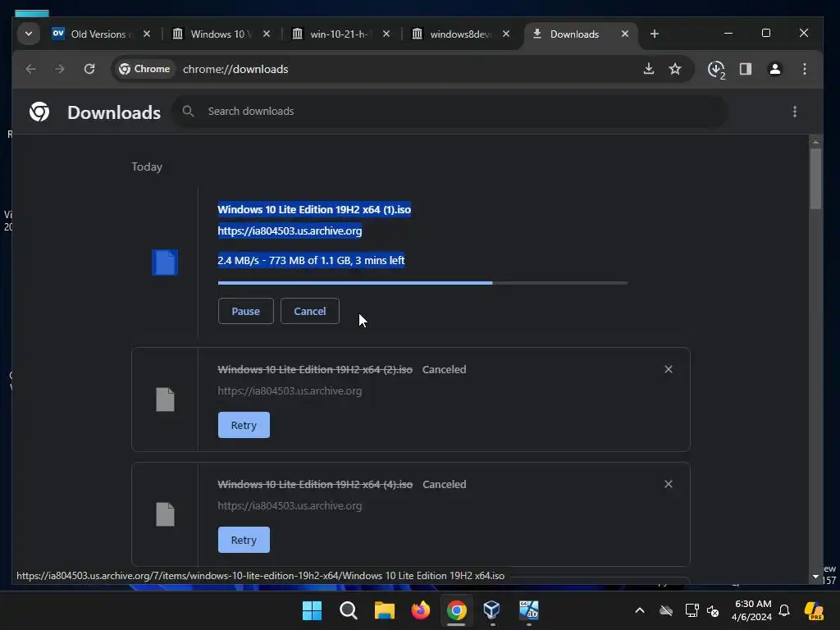Click the Chrome taskbar icon
This screenshot has width=840, height=630.
coord(456,610)
